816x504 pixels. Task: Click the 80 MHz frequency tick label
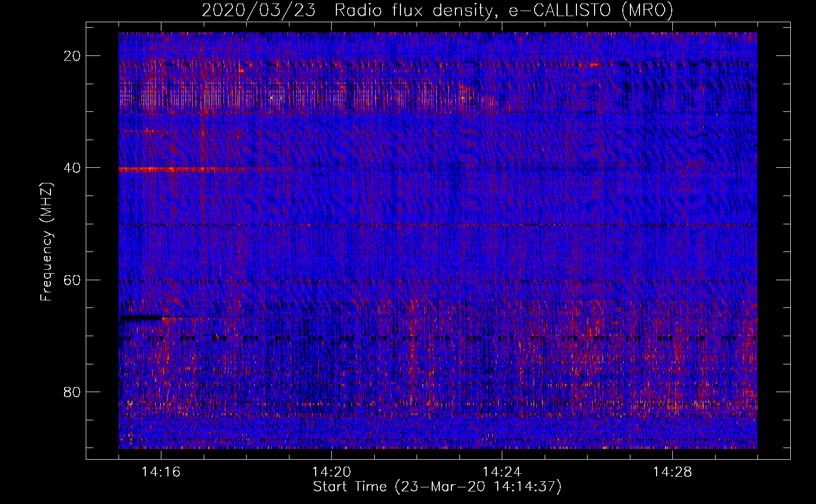pos(72,392)
